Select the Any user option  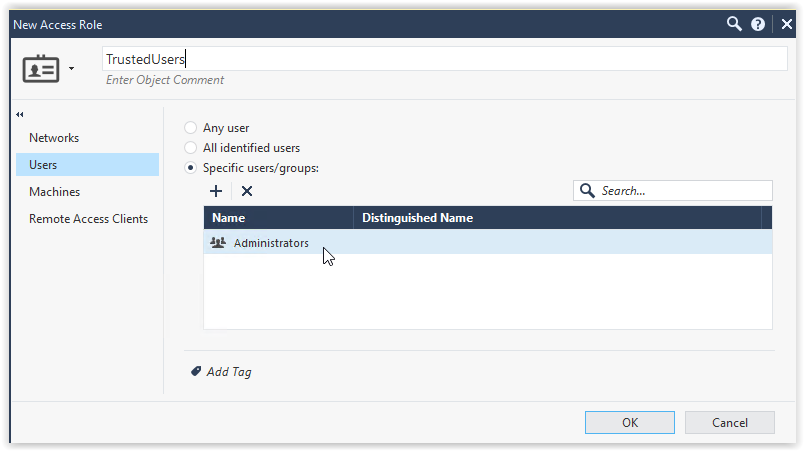191,128
